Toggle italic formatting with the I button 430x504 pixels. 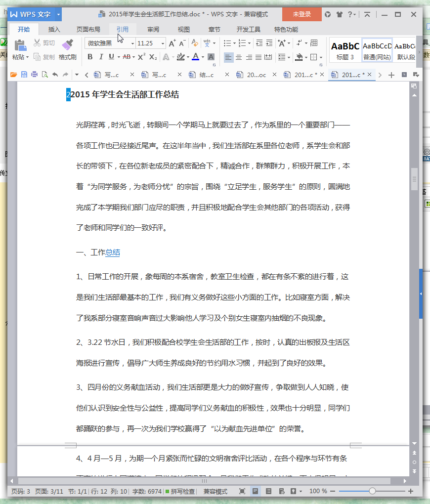101,57
